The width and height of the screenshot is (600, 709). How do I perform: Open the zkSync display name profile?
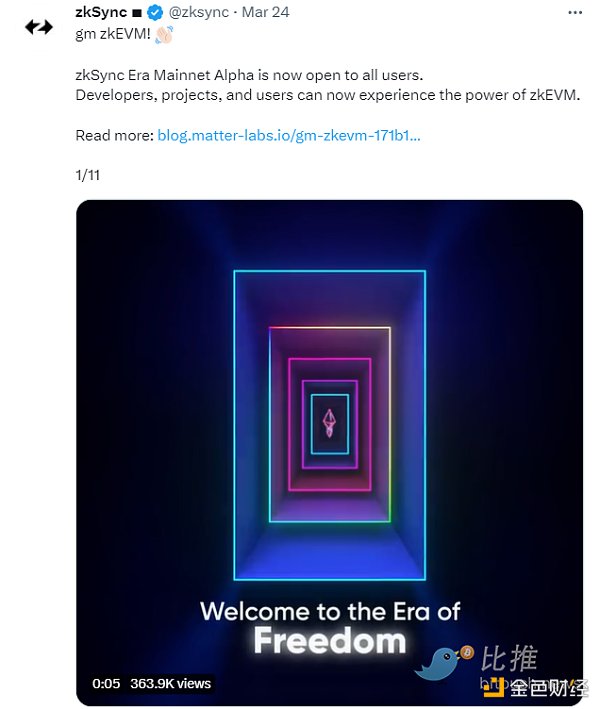(x=101, y=13)
